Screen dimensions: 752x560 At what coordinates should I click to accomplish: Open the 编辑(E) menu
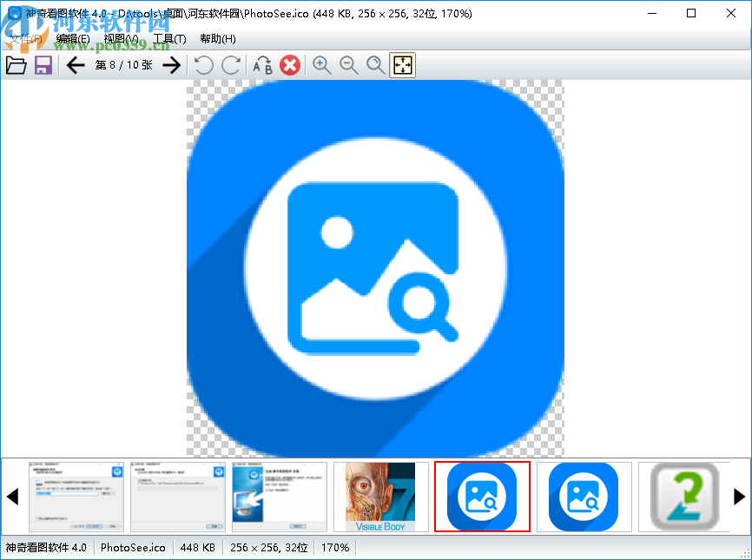pyautogui.click(x=73, y=39)
